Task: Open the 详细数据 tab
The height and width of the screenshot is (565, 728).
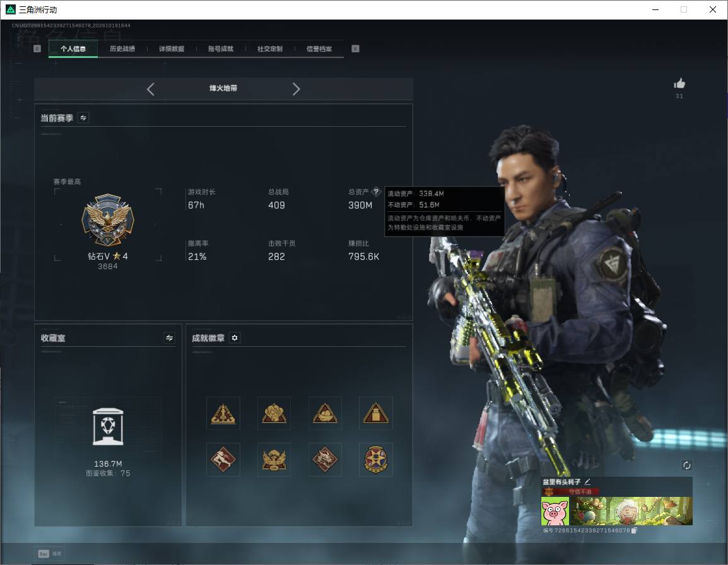Action: click(x=172, y=49)
